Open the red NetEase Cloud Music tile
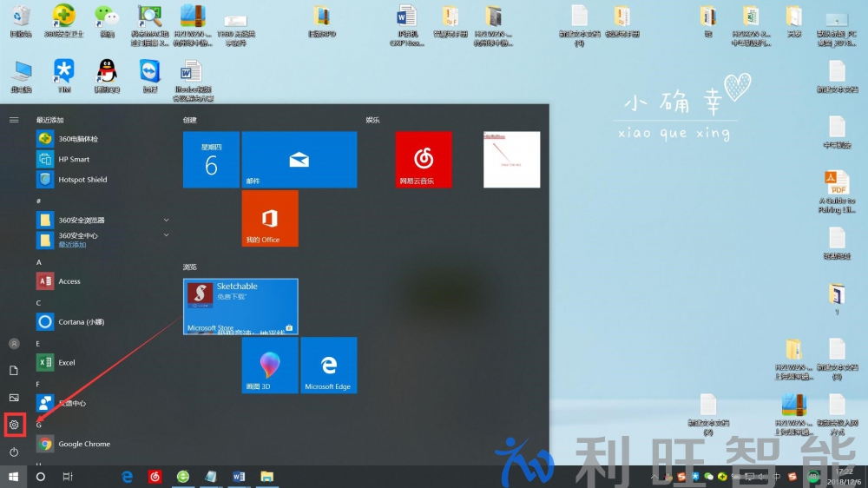The image size is (868, 488). [424, 160]
